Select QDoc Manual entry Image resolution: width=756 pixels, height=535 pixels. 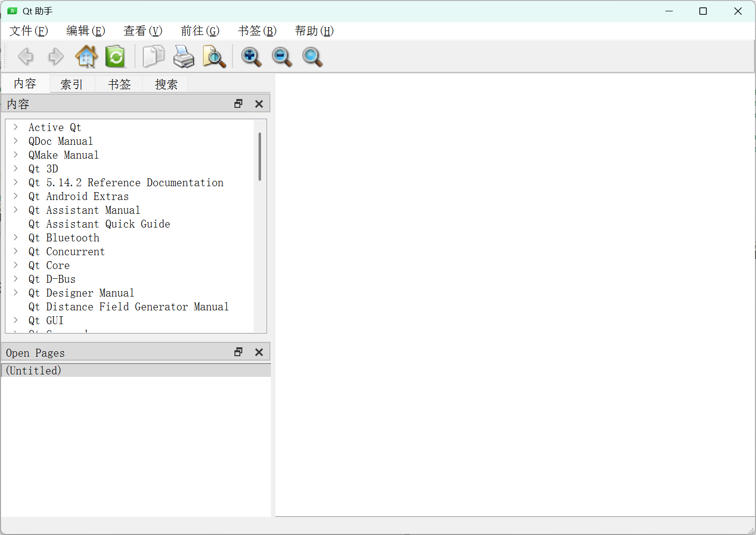click(61, 141)
